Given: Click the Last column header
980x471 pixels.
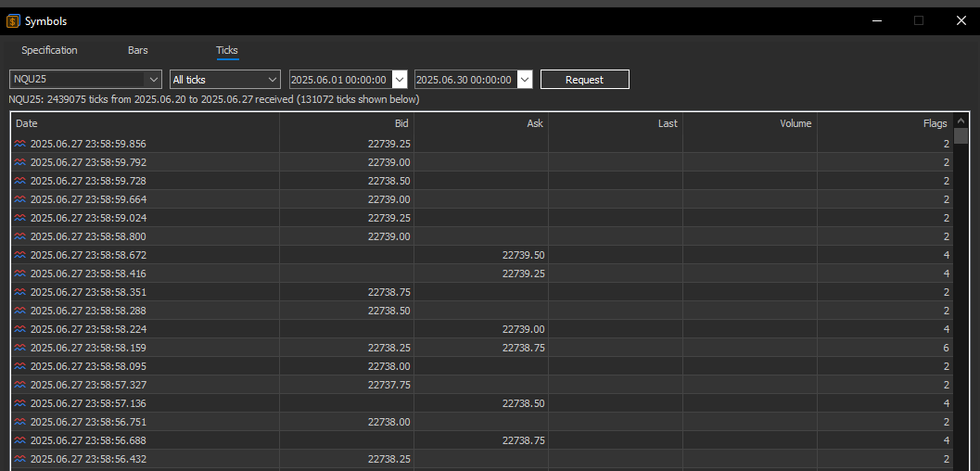Looking at the screenshot, I should point(615,123).
